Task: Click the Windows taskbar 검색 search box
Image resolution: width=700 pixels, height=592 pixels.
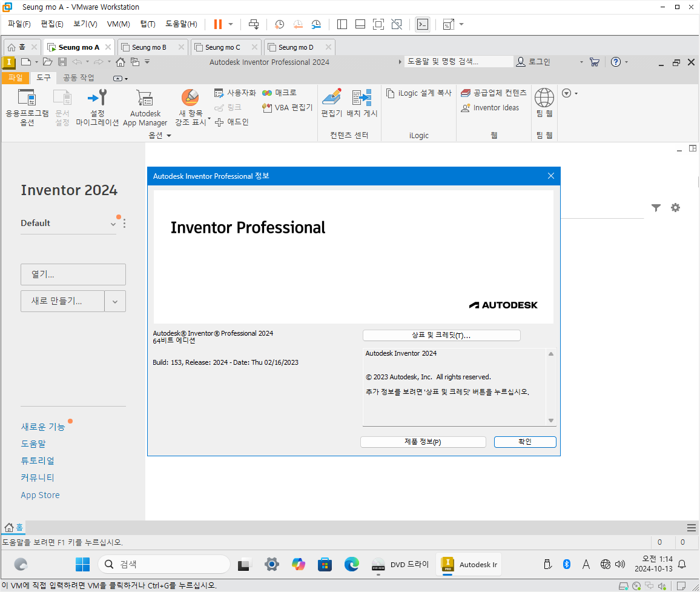Action: (164, 564)
